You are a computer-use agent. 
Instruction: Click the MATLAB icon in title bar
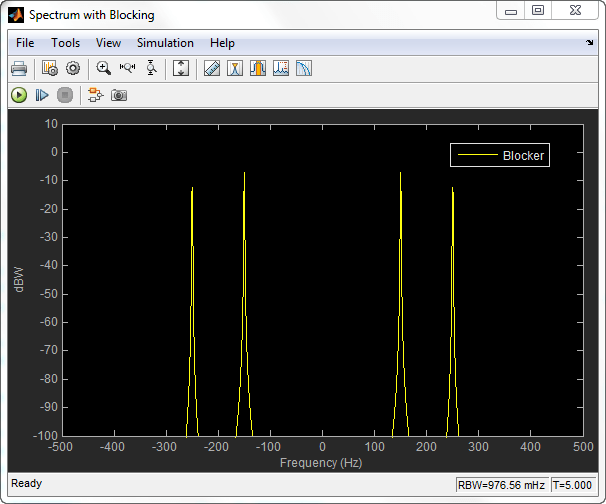tap(16, 15)
